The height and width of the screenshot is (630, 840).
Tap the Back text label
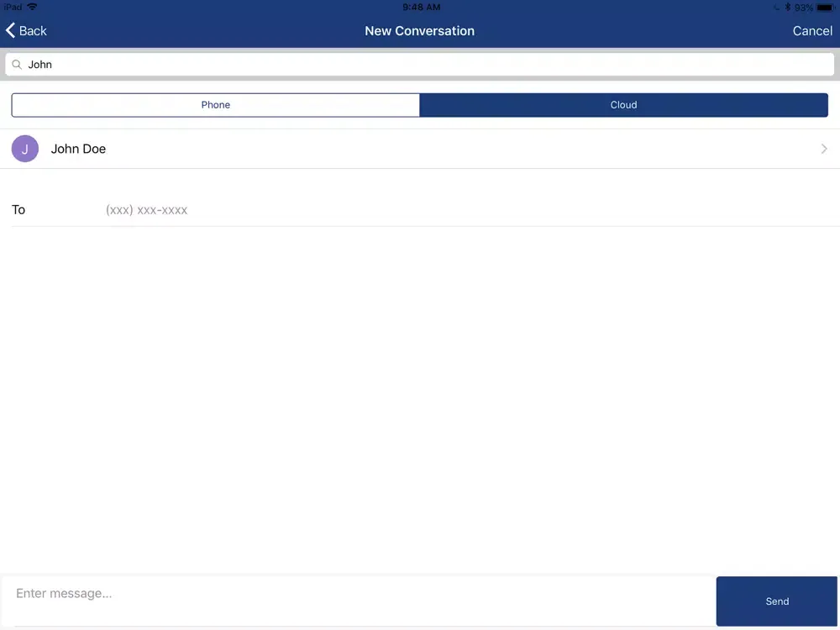point(33,31)
